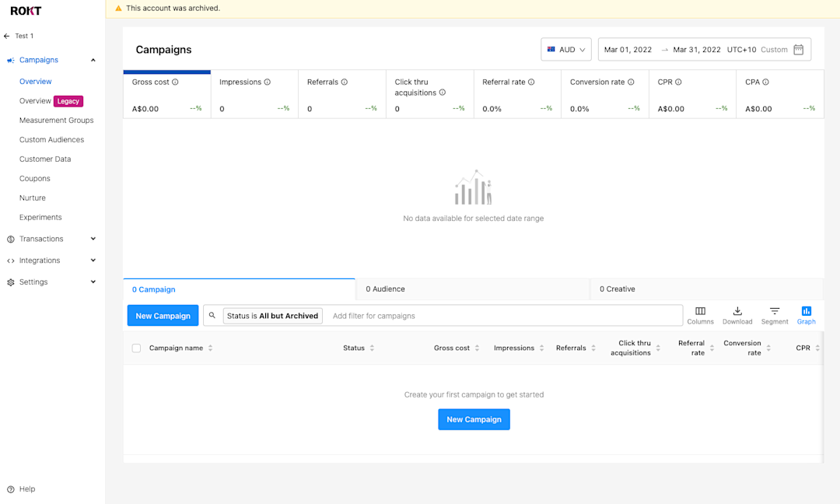Click the Help question mark icon
This screenshot has height=504, width=840.
coord(11,489)
